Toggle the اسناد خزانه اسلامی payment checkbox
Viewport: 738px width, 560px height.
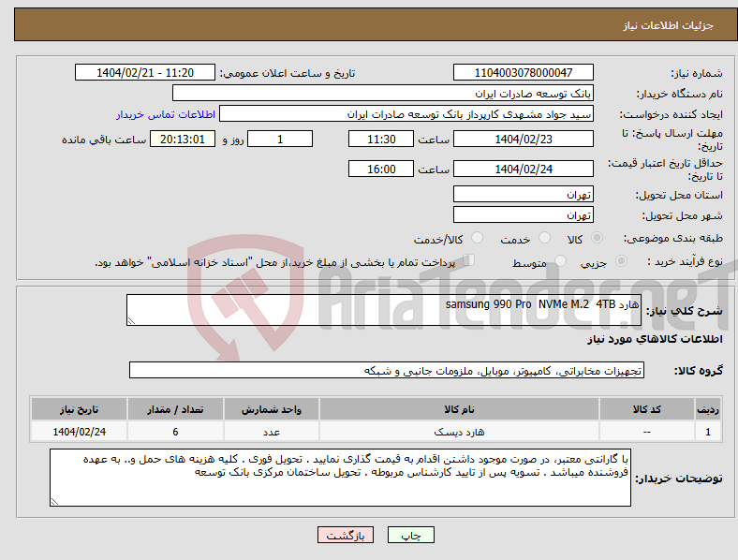[x=468, y=260]
